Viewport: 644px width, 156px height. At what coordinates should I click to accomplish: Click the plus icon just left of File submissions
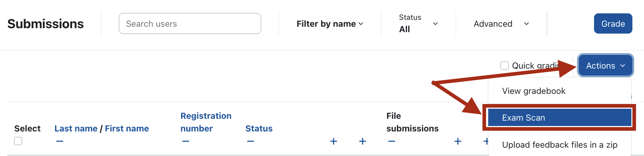click(363, 141)
